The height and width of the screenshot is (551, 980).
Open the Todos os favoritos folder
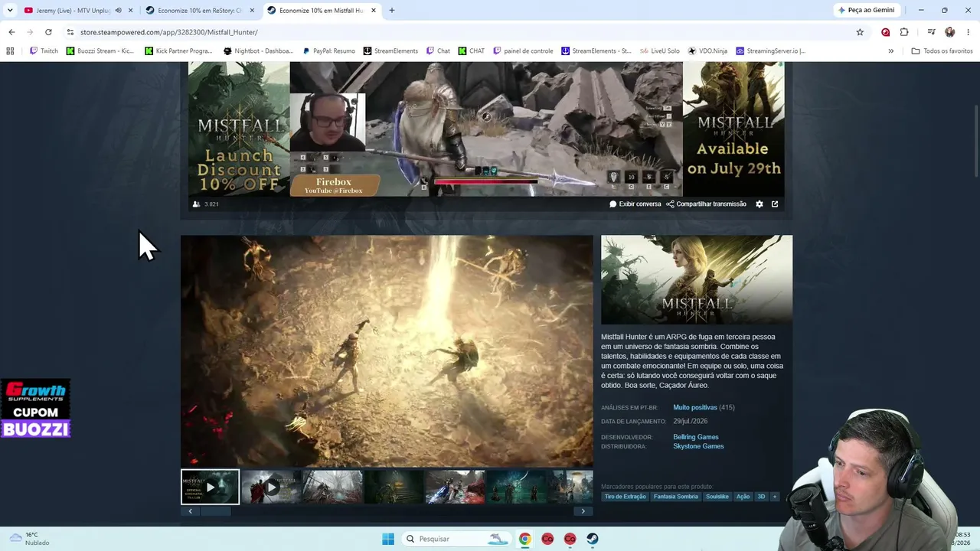[942, 51]
